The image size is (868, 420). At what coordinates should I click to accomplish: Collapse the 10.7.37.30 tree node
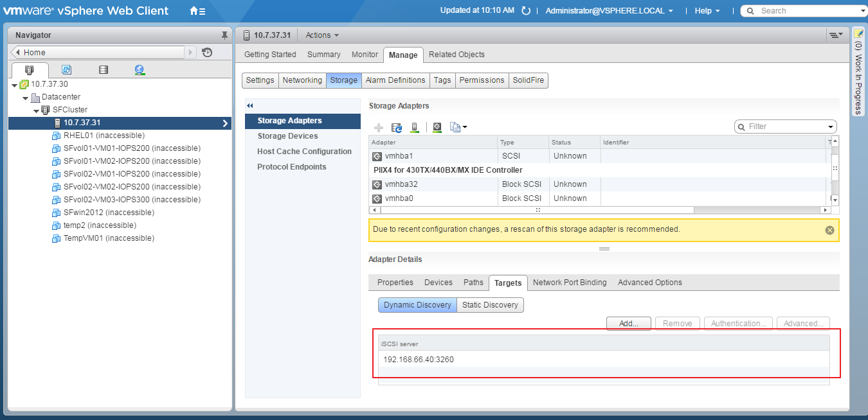click(x=15, y=85)
